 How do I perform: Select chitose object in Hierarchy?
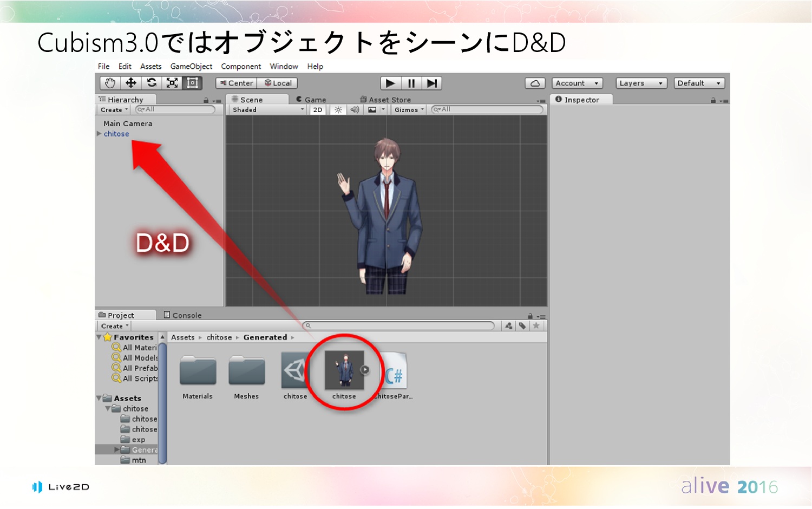[116, 134]
